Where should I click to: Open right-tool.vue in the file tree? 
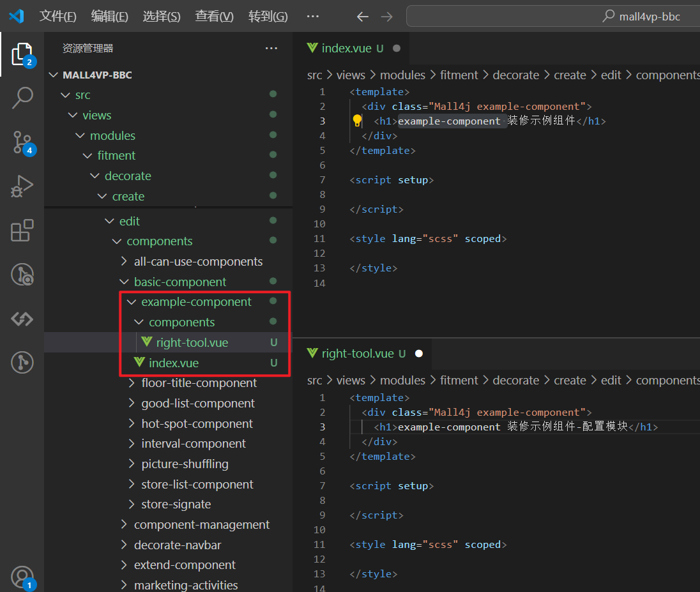coord(192,343)
